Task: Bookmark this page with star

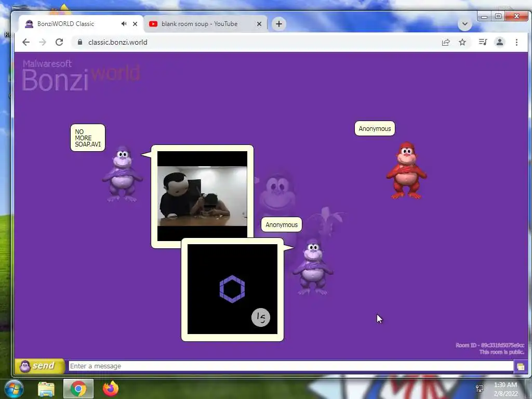Action: (462, 42)
